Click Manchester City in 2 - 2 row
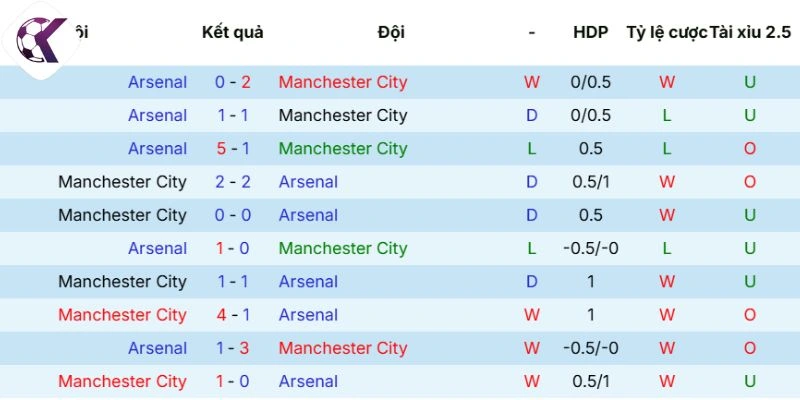This screenshot has height=400, width=800. 122,182
